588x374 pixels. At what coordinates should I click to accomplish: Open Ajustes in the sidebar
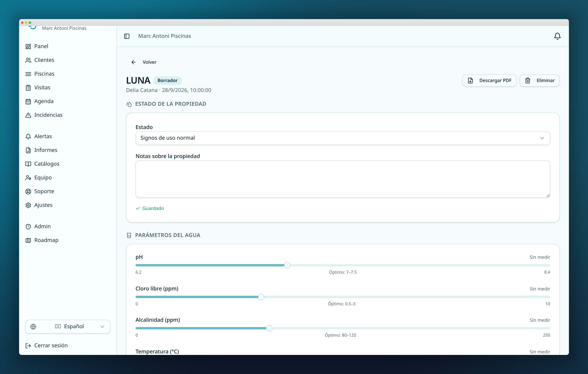pos(43,205)
